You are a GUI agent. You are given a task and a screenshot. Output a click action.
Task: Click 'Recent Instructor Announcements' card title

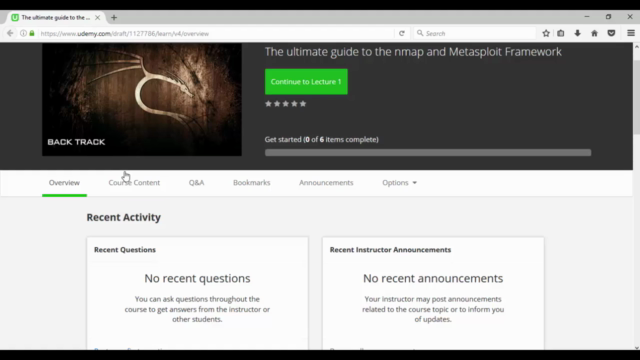coord(390,250)
